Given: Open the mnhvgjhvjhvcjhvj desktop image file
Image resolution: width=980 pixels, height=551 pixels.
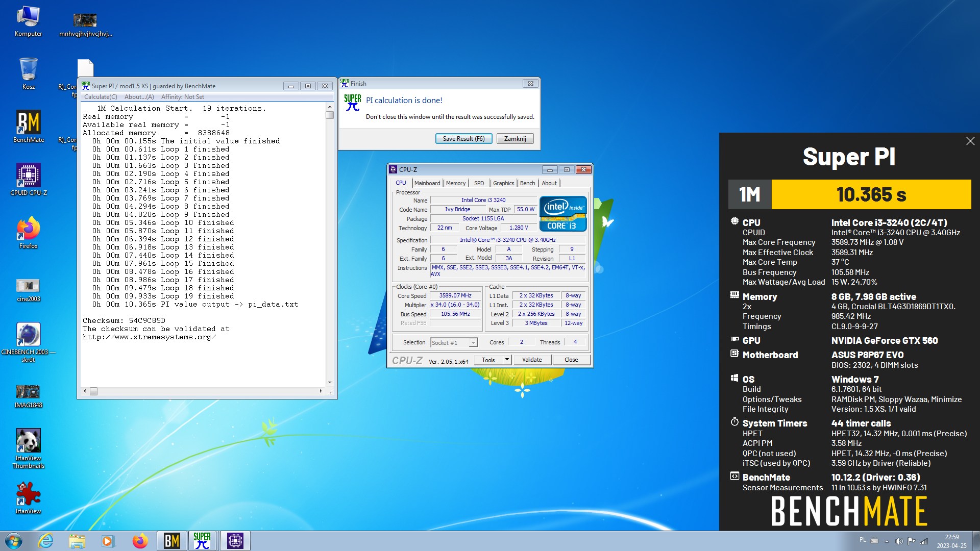Looking at the screenshot, I should point(85,26).
